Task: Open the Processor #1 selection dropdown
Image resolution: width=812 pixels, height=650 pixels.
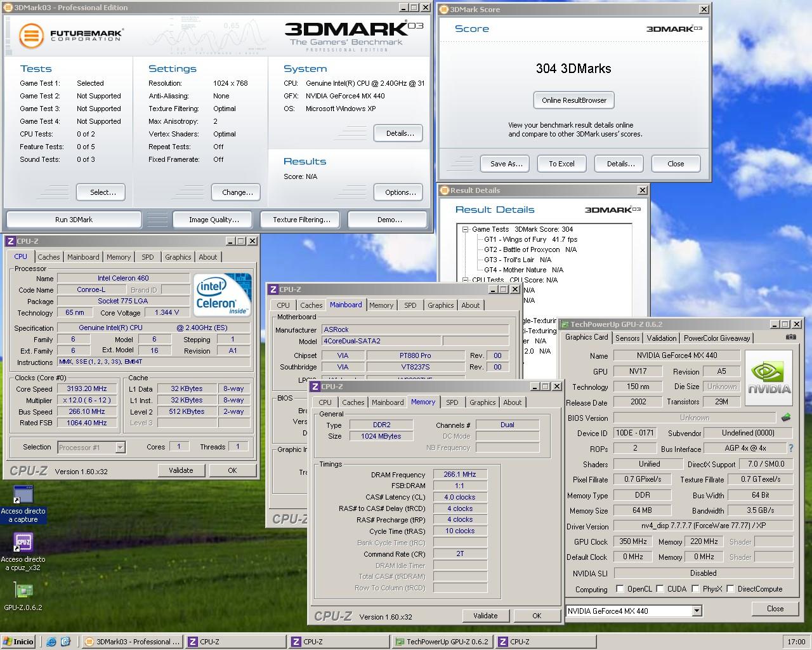Action: [x=120, y=448]
